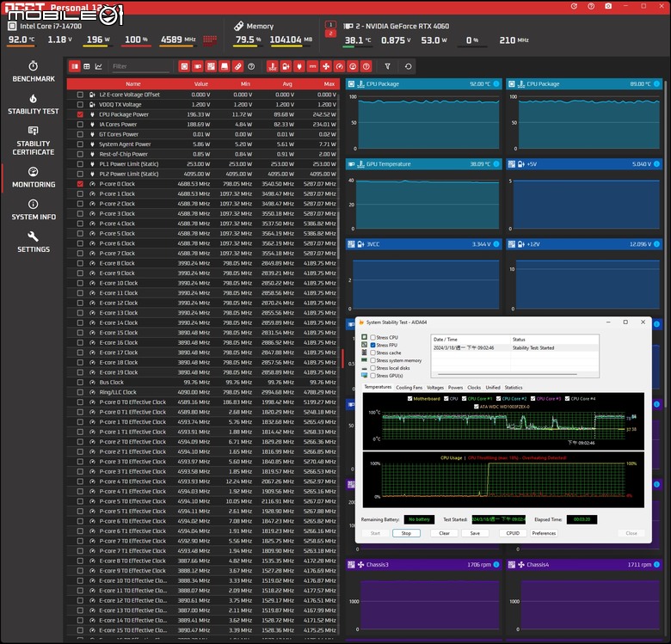This screenshot has height=644, width=671.
Task: Sort the sensor table by the Name column
Action: click(133, 83)
